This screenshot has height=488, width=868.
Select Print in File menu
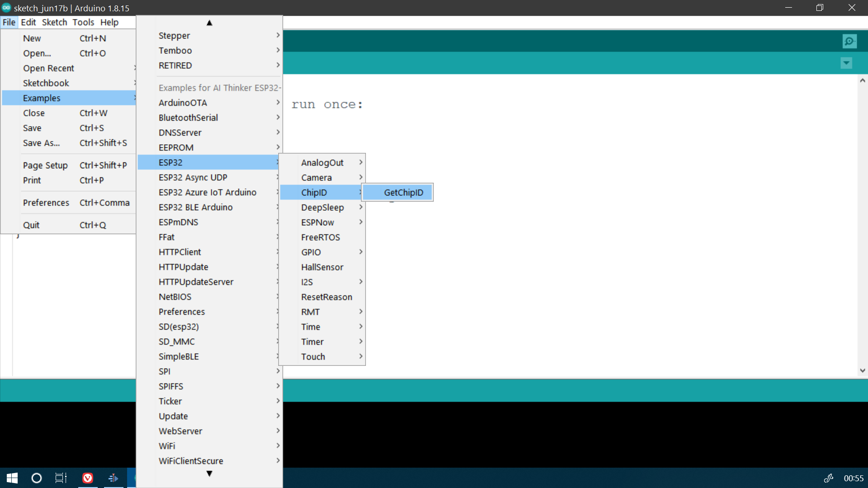tap(69, 180)
